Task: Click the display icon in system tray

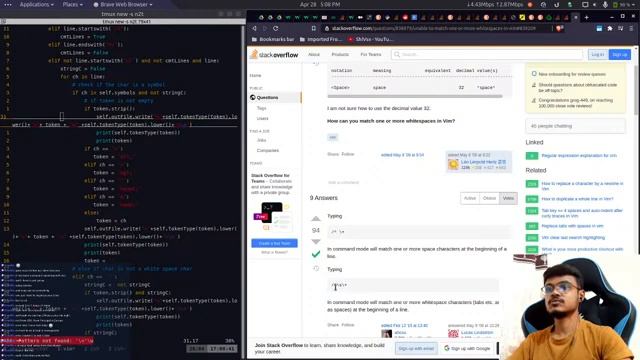Action: click(585, 4)
